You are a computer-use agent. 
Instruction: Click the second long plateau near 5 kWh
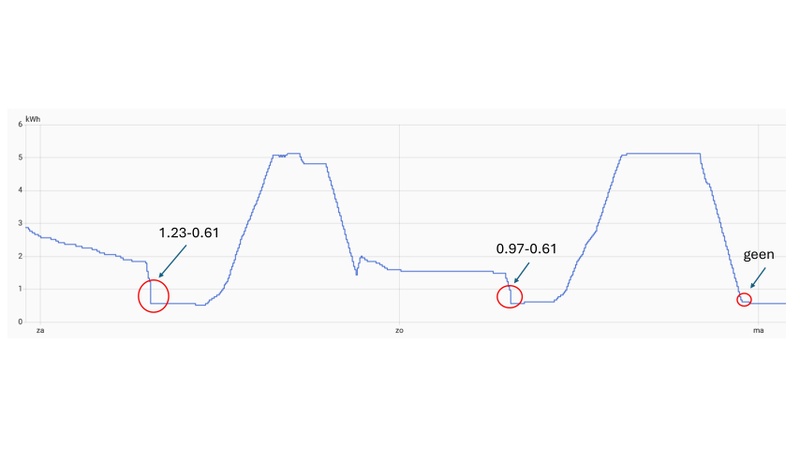(x=660, y=153)
